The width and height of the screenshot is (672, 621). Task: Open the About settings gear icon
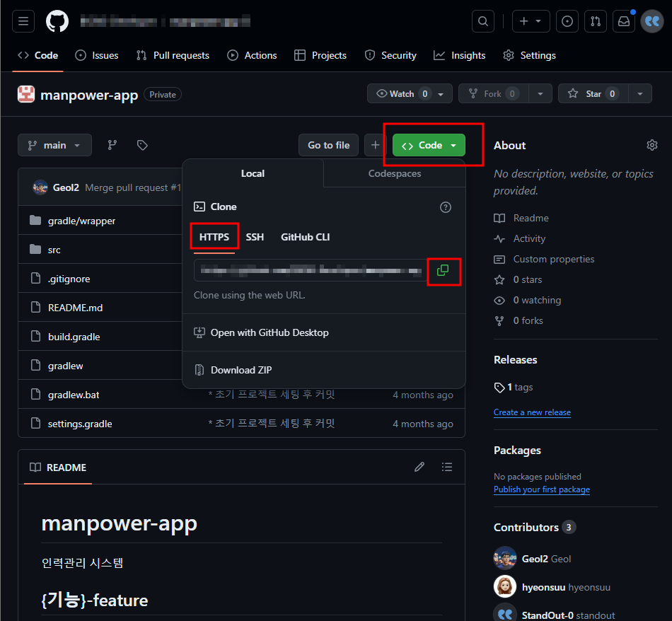click(652, 145)
